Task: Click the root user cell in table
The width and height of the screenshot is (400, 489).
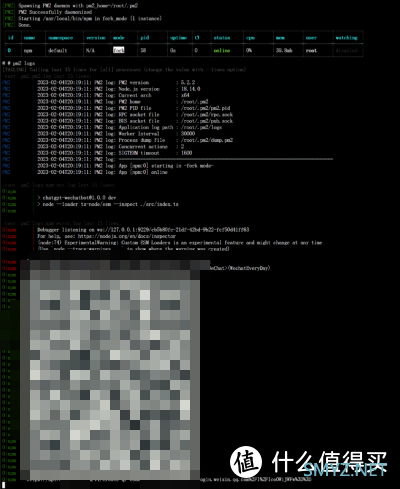Action: tap(311, 50)
